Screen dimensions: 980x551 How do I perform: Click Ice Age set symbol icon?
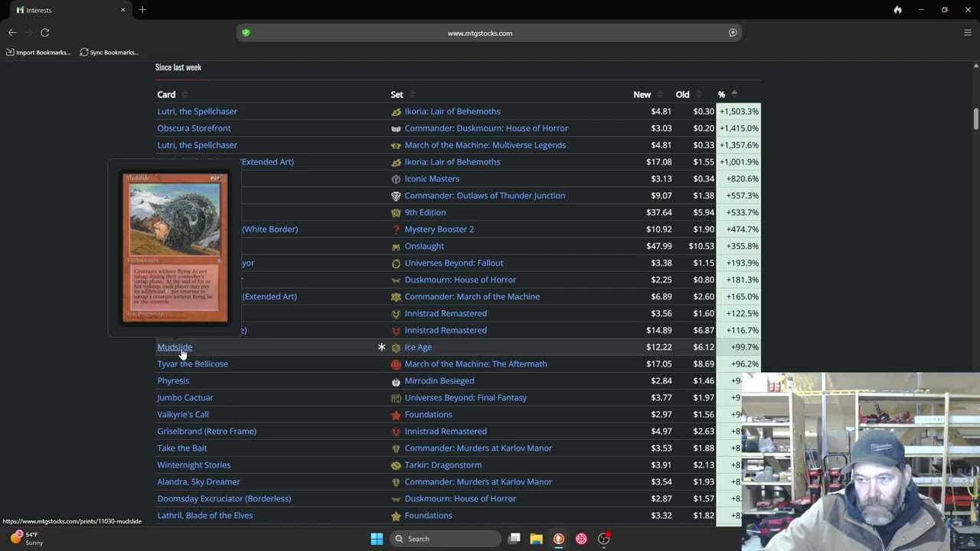pyautogui.click(x=396, y=347)
